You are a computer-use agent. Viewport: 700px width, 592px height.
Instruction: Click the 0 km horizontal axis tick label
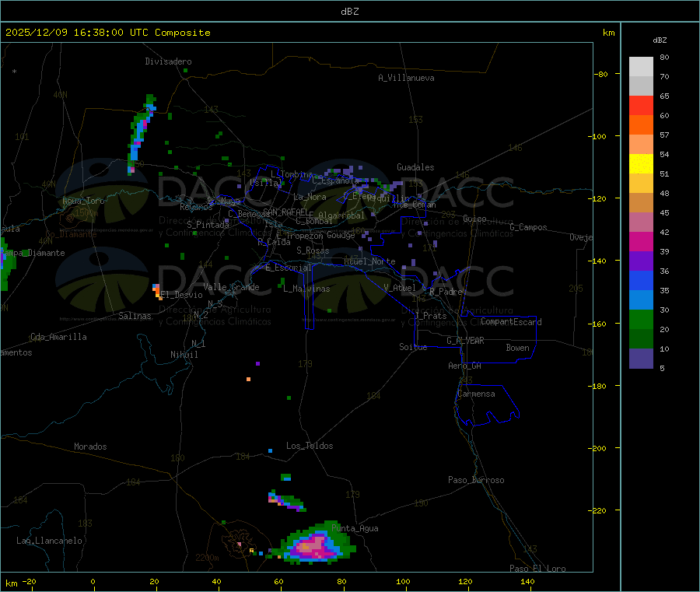[93, 581]
